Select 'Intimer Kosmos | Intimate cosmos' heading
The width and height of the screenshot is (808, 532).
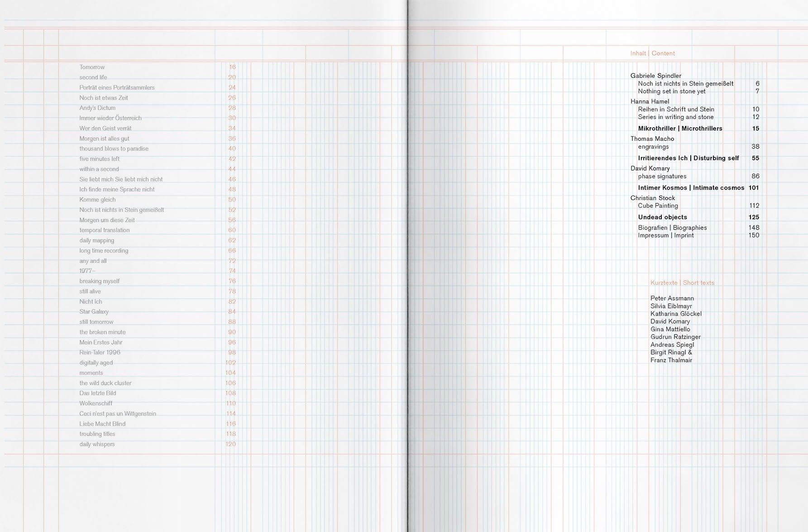691,187
